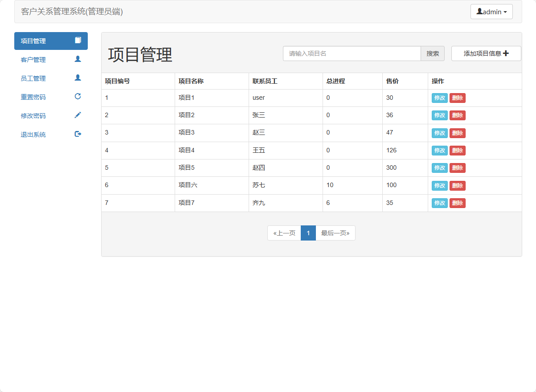536x392 pixels.
Task: Click 上一页 to view previous page
Action: coord(284,233)
